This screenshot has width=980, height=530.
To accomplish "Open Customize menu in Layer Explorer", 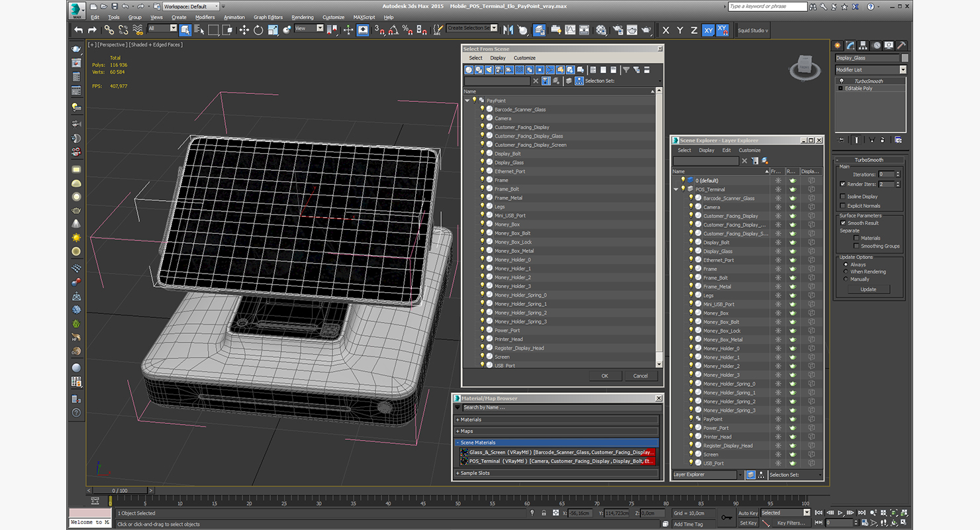I will 750,150.
